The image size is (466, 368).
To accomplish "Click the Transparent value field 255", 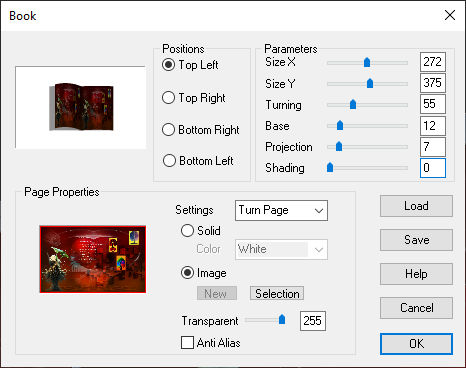I will pyautogui.click(x=313, y=321).
